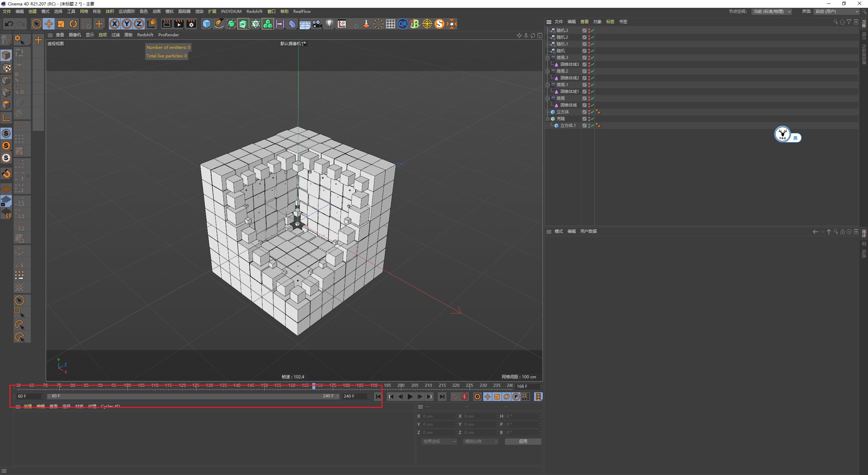Open the Redshift menu in main menu bar
Viewport: 868px width, 475px height.
click(x=254, y=12)
